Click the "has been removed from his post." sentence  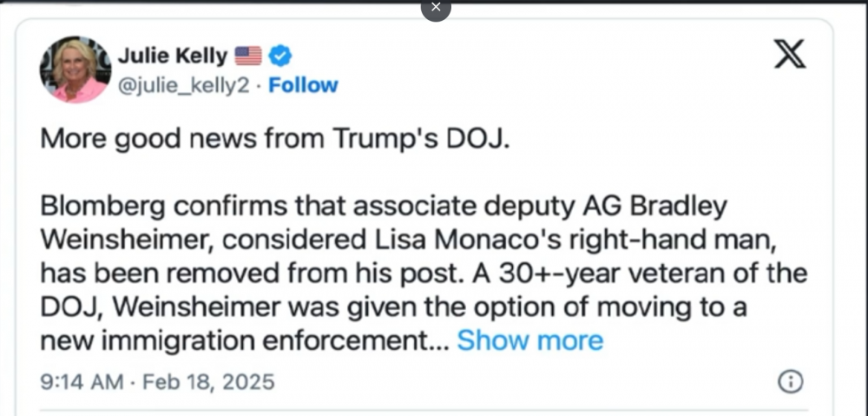pos(253,274)
